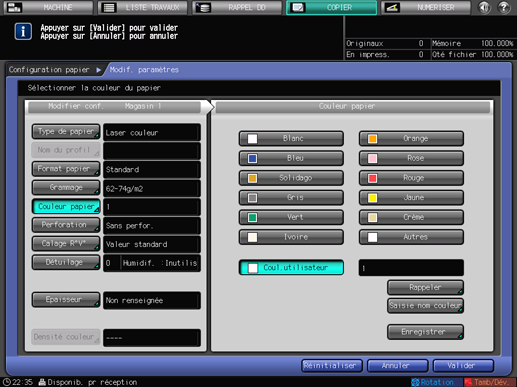Choose Crème paper color
Image resolution: width=517 pixels, height=387 pixels.
[x=411, y=217]
